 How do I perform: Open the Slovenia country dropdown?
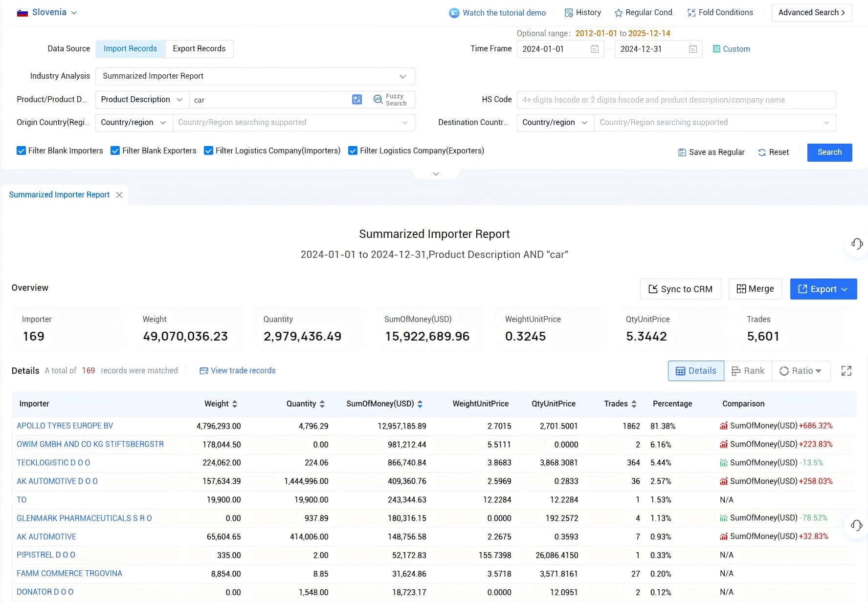click(47, 13)
